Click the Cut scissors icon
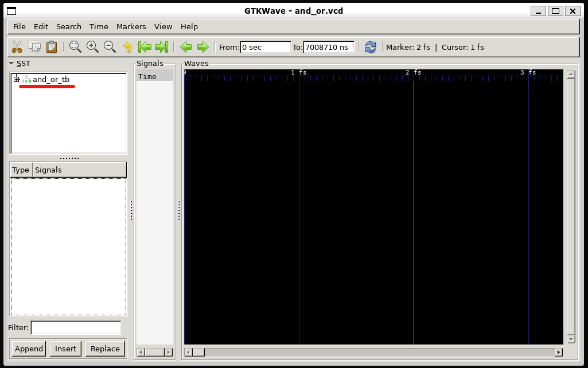 tap(17, 47)
